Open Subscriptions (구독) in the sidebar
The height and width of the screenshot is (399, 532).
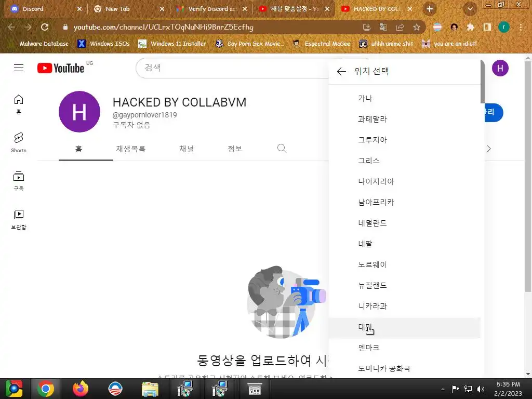[19, 181]
